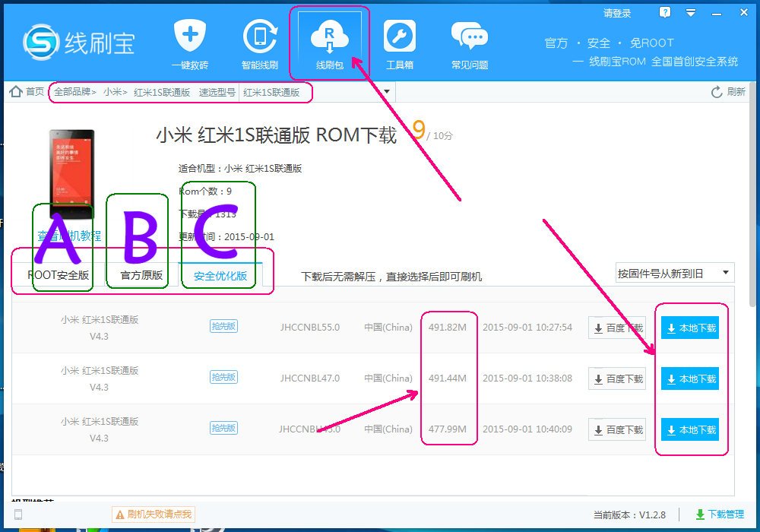Open sort dropdown 按固件号从新到旧

pyautogui.click(x=675, y=274)
